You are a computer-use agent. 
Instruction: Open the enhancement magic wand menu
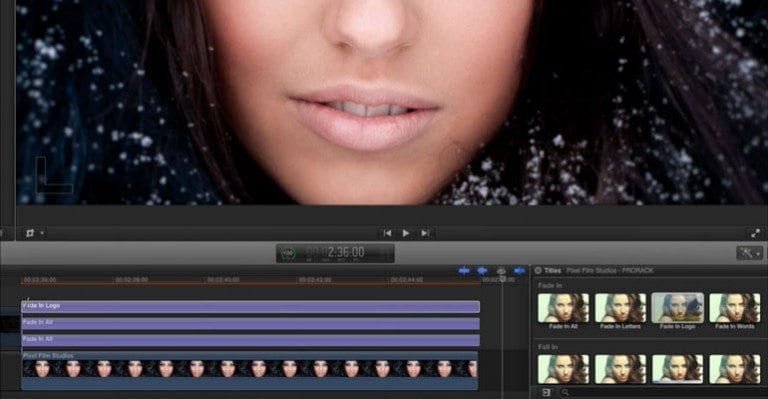[x=749, y=253]
